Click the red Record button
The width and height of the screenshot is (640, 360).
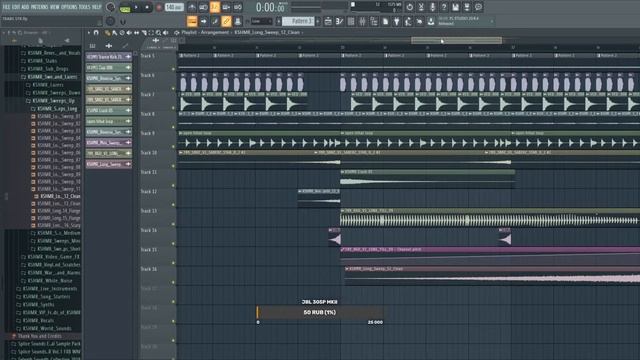(x=159, y=7)
